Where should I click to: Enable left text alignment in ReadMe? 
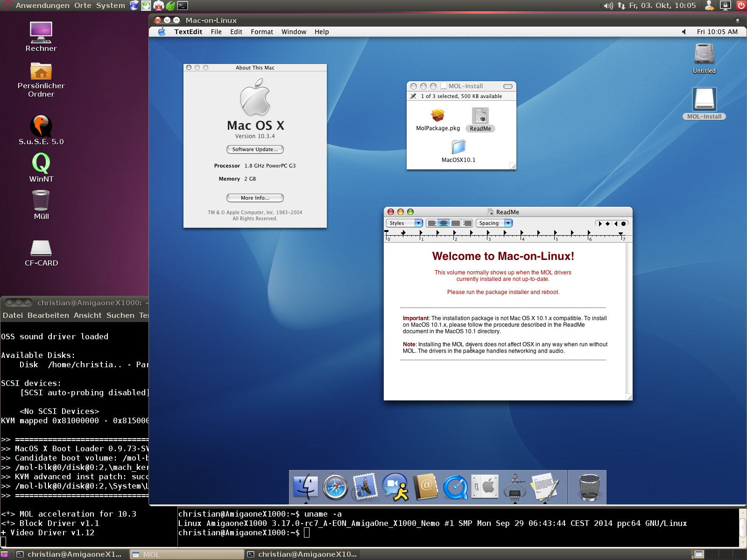point(432,223)
